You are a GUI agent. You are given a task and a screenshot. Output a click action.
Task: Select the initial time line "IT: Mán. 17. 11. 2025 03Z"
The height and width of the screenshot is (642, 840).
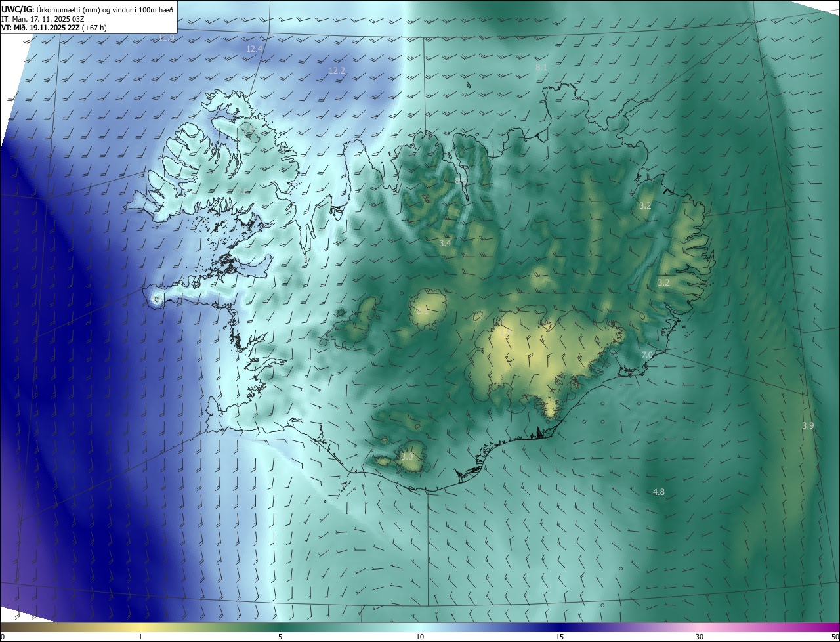click(x=43, y=18)
